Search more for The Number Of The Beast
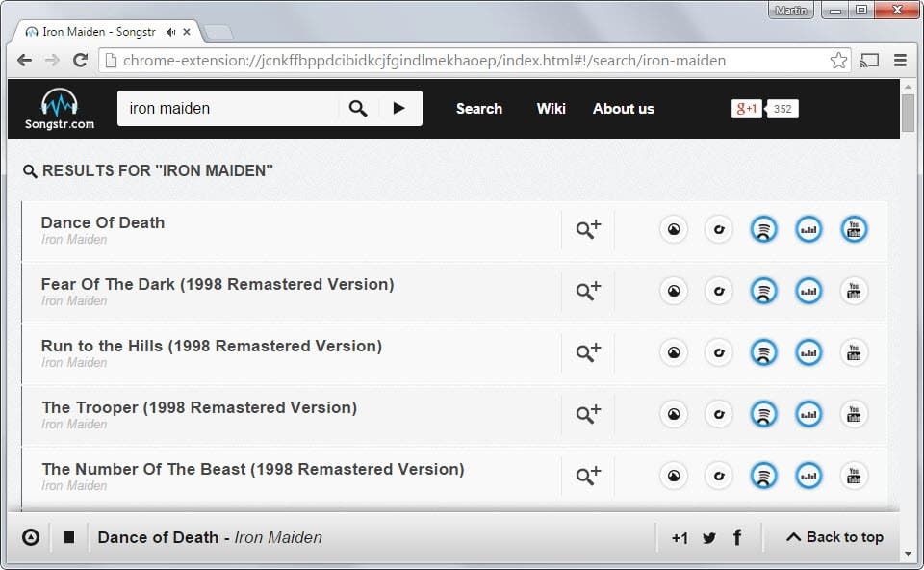This screenshot has height=570, width=924. tap(588, 475)
